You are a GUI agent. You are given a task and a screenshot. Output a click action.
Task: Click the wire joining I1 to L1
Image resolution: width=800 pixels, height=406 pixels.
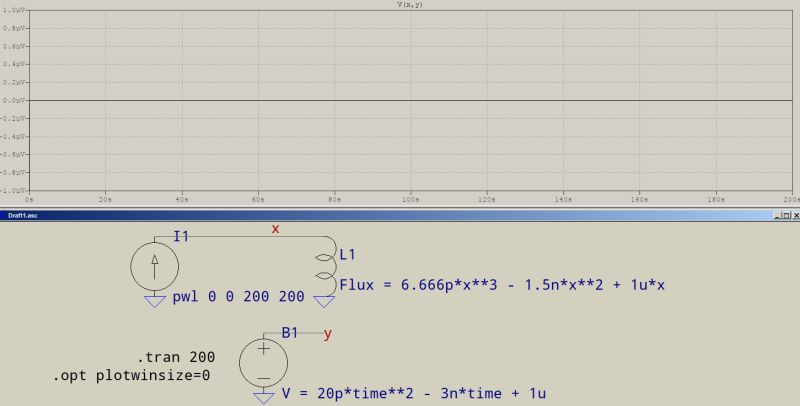[x=240, y=237]
